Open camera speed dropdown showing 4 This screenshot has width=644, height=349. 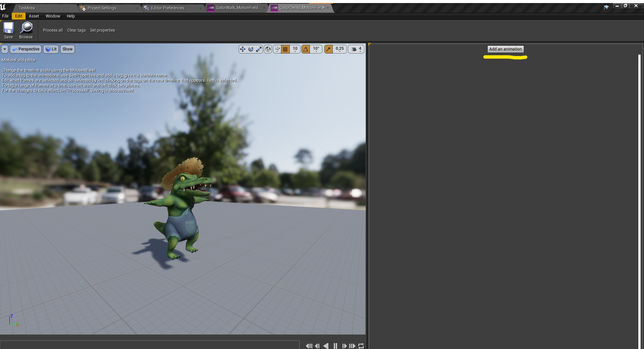pos(356,49)
